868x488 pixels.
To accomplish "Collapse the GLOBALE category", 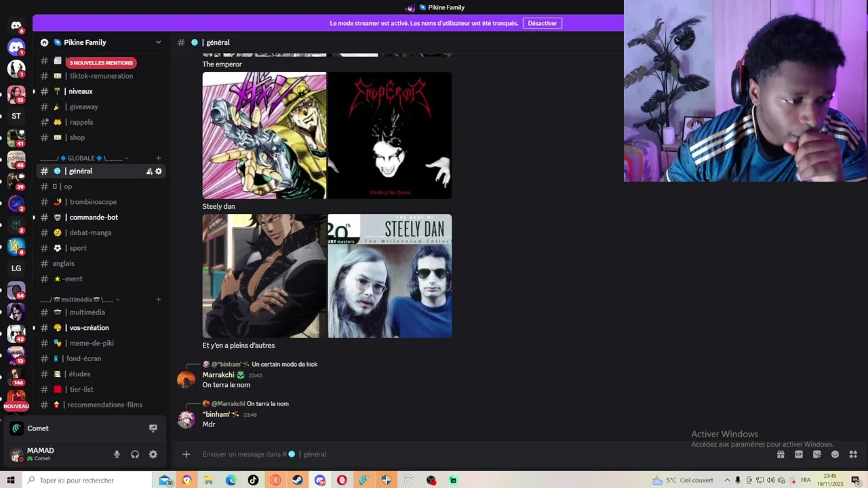I will [85, 158].
